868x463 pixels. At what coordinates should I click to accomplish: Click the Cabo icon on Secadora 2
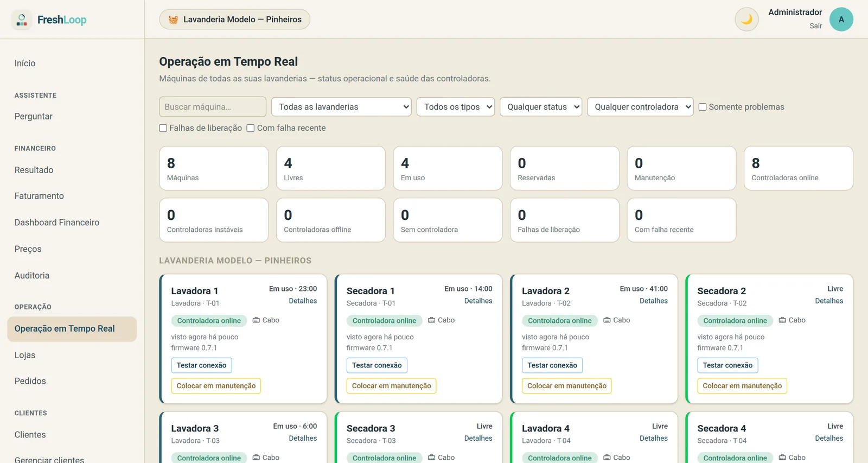[782, 320]
